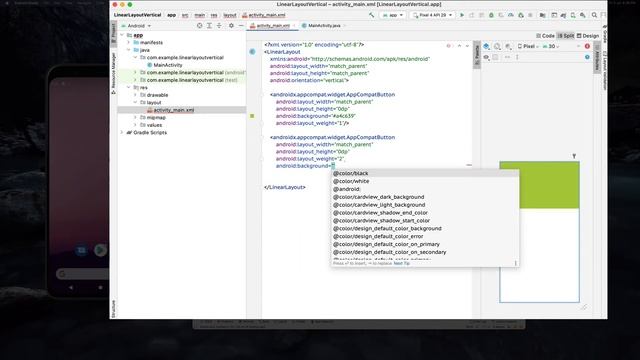Run the app with the green play icon

462,15
